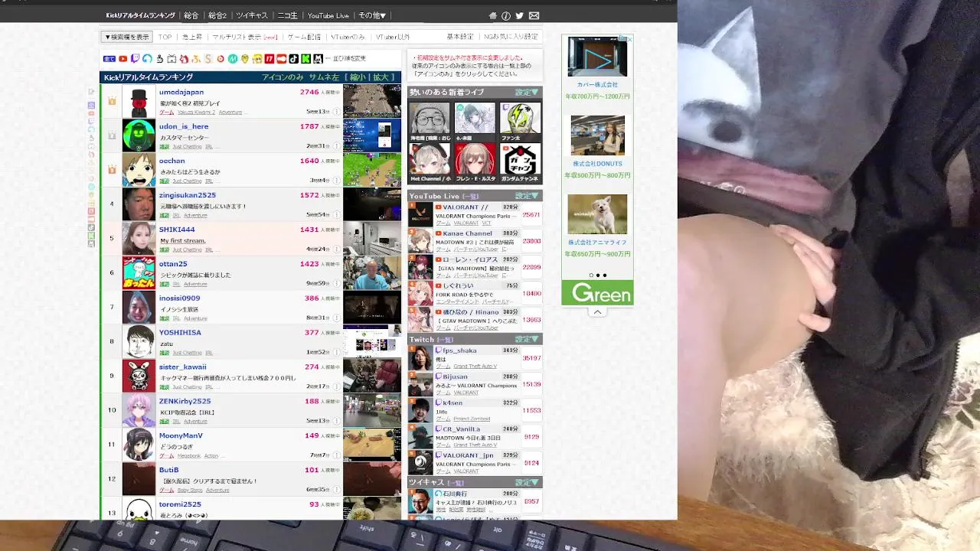Click the ファン太 masked avatar tile

point(520,122)
